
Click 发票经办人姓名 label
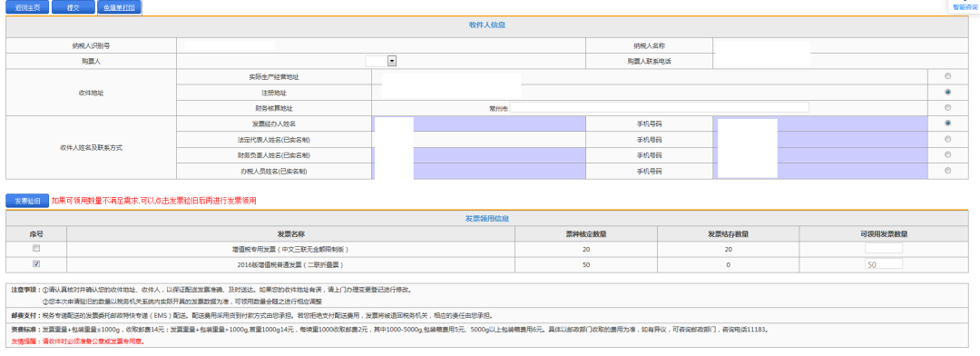coord(274,124)
